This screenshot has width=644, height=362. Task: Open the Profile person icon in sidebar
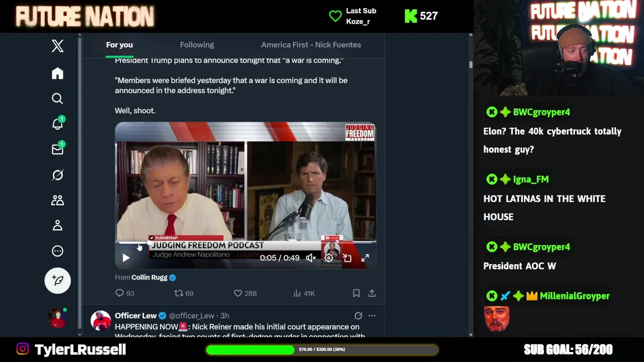click(x=57, y=225)
